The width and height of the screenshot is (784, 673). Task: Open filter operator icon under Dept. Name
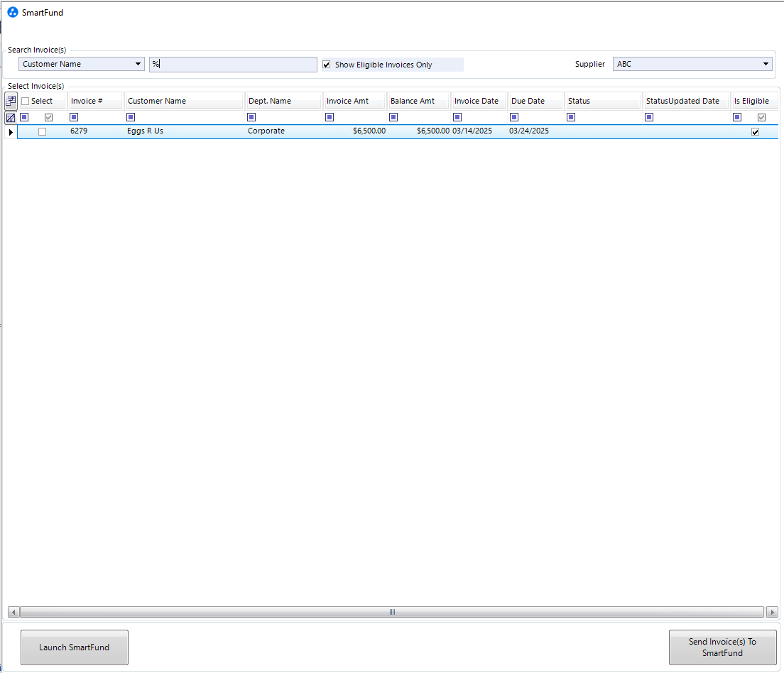point(251,117)
